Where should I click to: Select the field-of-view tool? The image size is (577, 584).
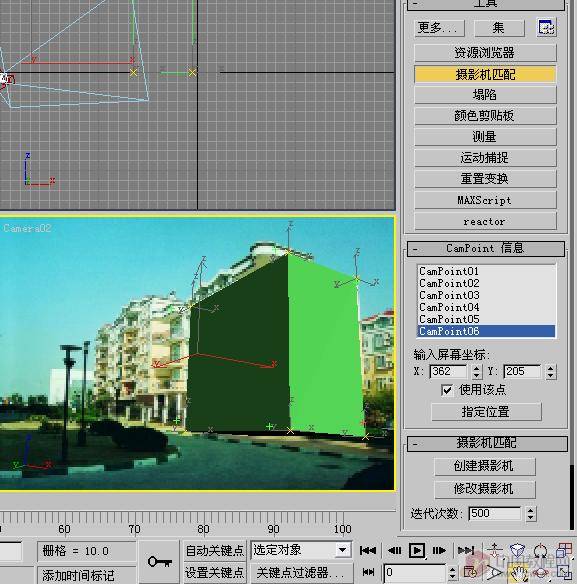tap(495, 573)
